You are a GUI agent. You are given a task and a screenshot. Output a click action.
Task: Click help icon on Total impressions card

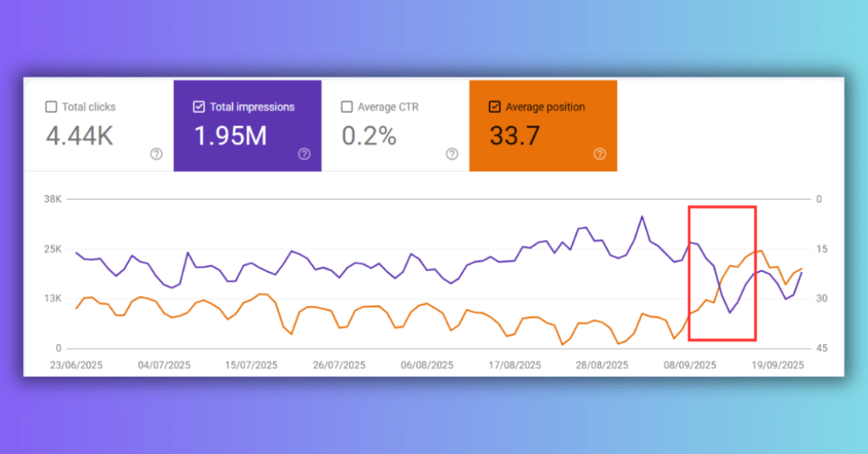pos(304,154)
